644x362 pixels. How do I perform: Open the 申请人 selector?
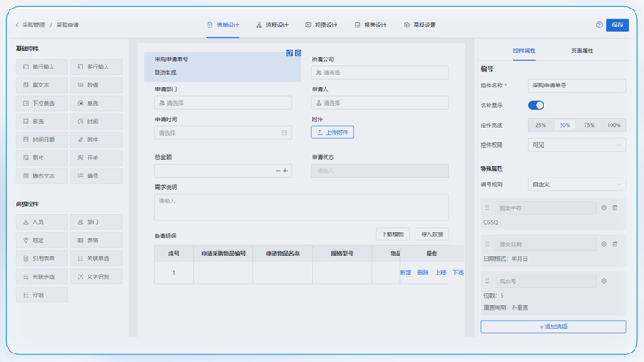click(x=380, y=103)
